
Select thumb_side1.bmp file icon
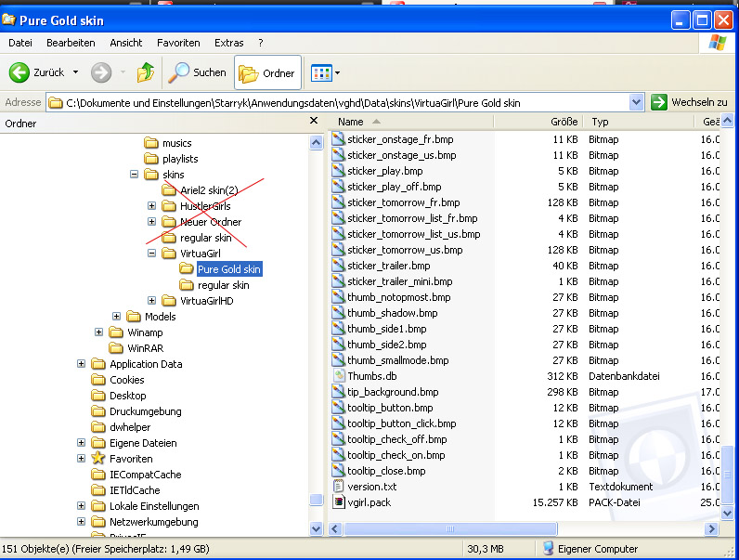(338, 329)
